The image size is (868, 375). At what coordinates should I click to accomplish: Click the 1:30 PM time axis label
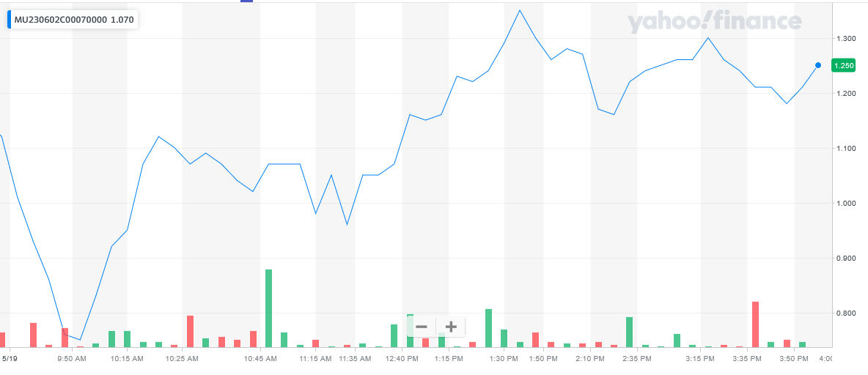(x=504, y=359)
